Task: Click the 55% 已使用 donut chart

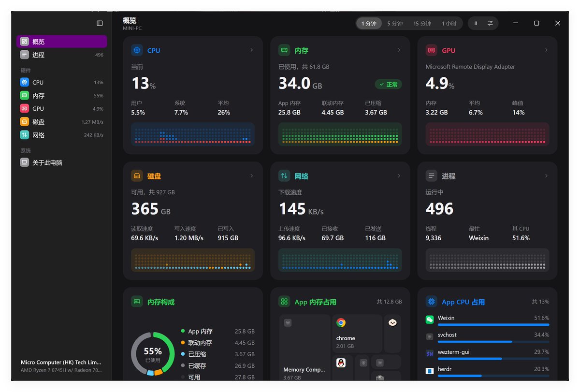Action: [153, 354]
